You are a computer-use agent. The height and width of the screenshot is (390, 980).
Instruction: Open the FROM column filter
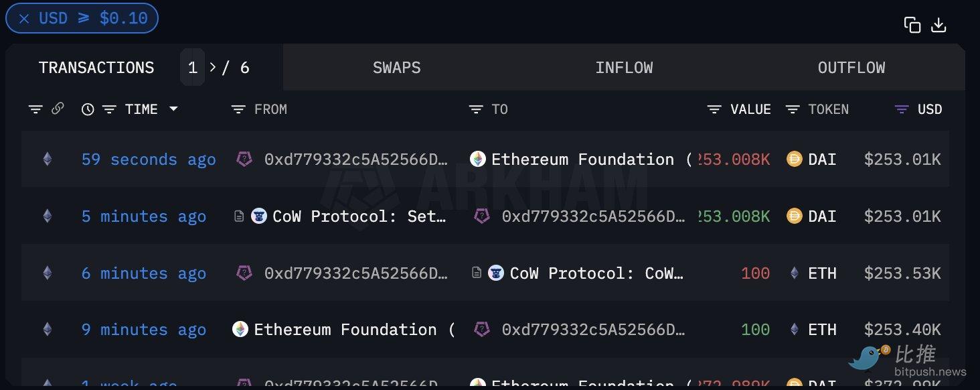[x=238, y=109]
